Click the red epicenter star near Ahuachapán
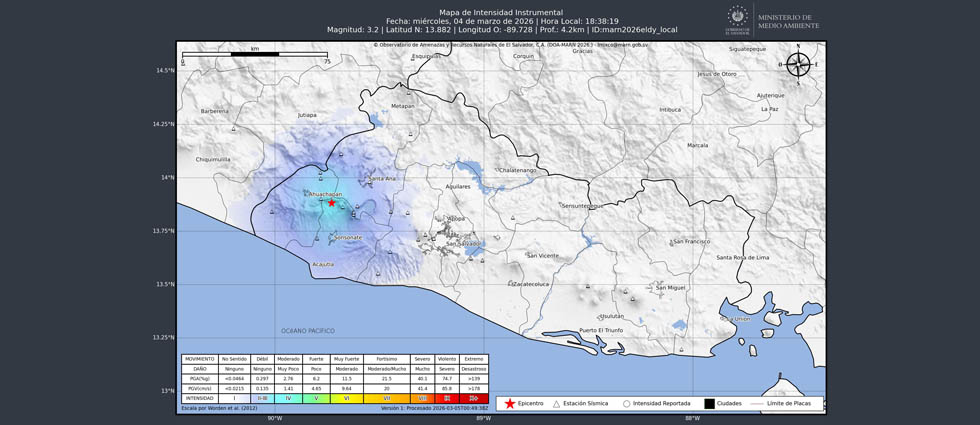Image resolution: width=980 pixels, height=425 pixels. click(331, 202)
